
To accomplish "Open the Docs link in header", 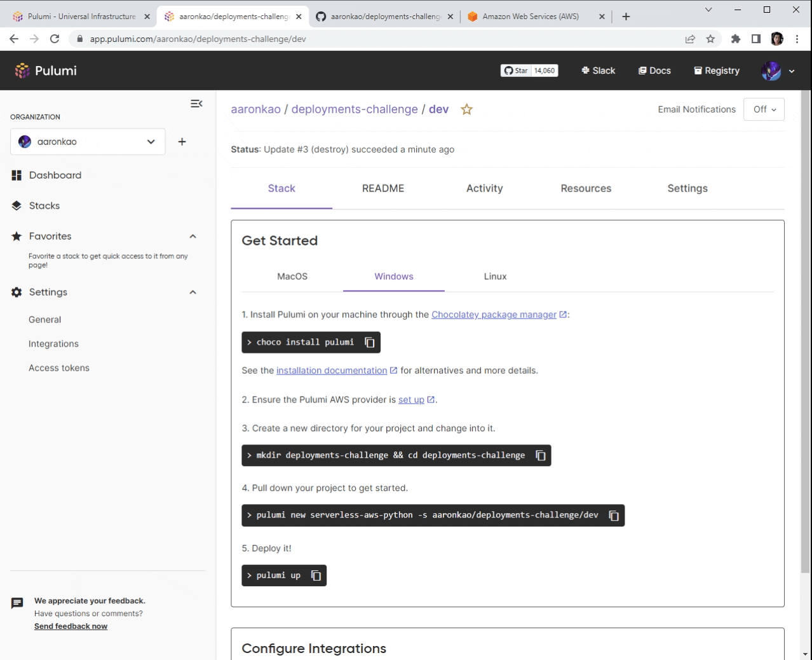I will pos(654,71).
